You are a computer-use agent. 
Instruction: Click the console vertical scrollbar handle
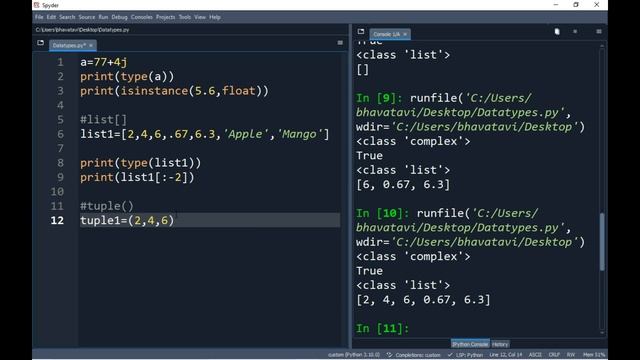pos(602,241)
